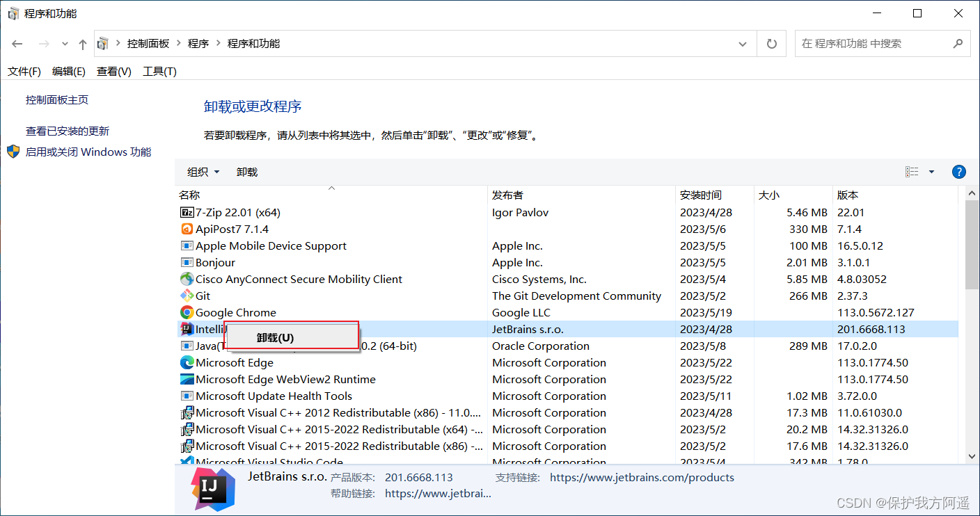Click the 控制面板 breadcrumb
This screenshot has height=516, width=980.
148,44
